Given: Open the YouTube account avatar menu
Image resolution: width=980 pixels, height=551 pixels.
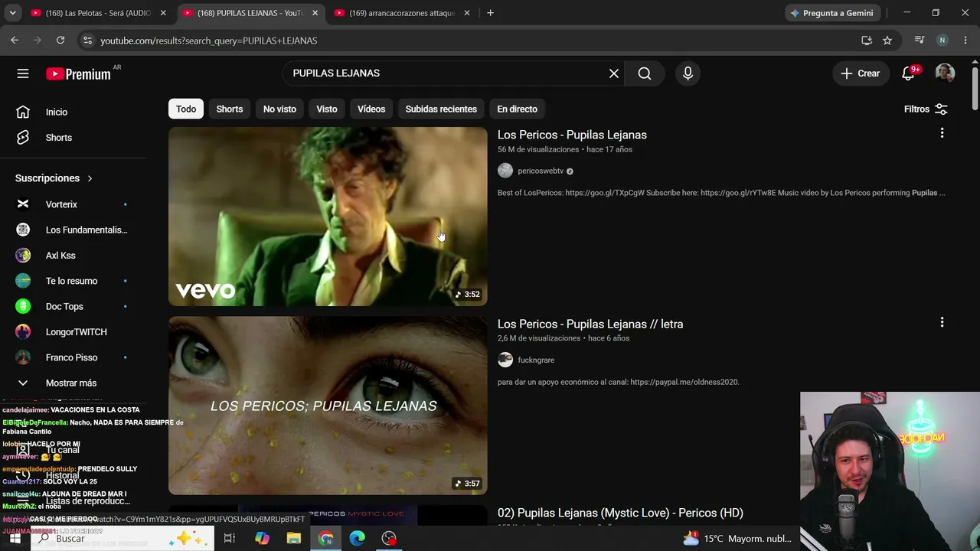Looking at the screenshot, I should pyautogui.click(x=945, y=73).
